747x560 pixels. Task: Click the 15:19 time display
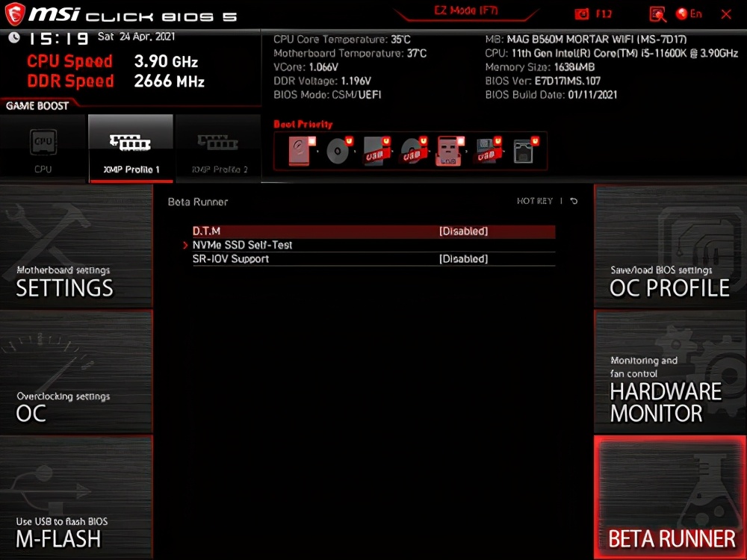tap(58, 38)
